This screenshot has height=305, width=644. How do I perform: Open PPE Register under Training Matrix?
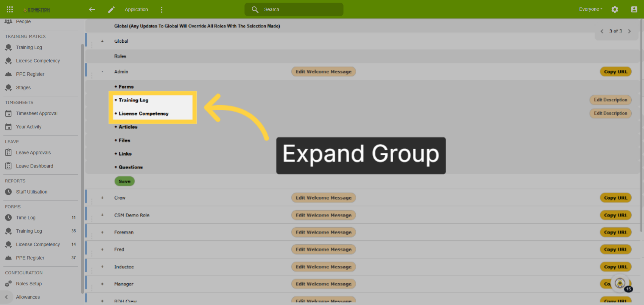(x=30, y=74)
